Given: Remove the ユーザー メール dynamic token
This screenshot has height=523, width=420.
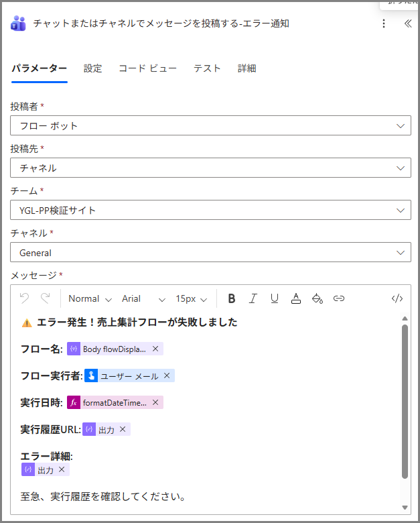Looking at the screenshot, I should (167, 375).
